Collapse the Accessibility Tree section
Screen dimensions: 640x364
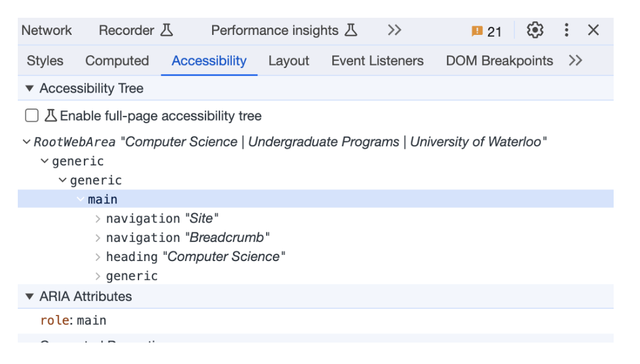pyautogui.click(x=29, y=89)
